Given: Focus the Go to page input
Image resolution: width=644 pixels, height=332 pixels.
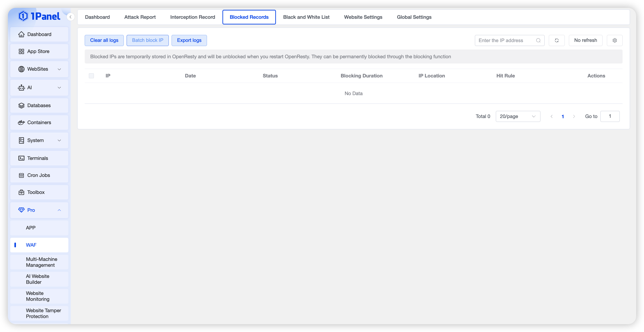Looking at the screenshot, I should (610, 116).
